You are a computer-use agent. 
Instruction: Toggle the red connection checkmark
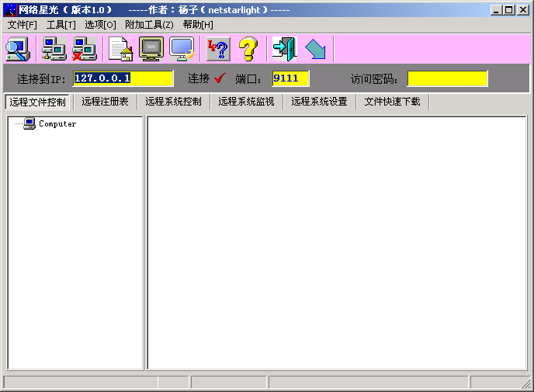(x=219, y=78)
